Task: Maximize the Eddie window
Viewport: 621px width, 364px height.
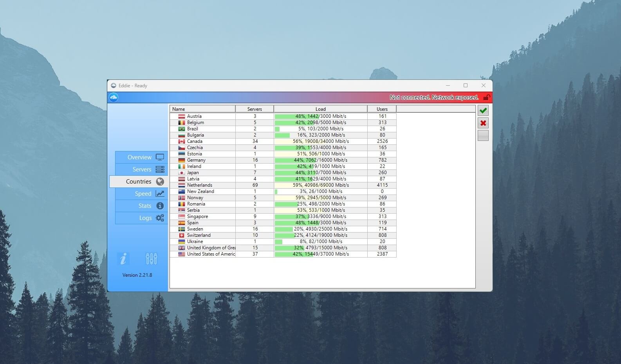Action: point(466,85)
